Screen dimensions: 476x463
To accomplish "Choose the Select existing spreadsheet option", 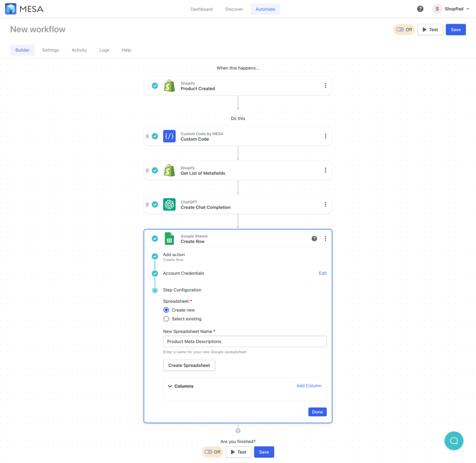I will pos(166,319).
